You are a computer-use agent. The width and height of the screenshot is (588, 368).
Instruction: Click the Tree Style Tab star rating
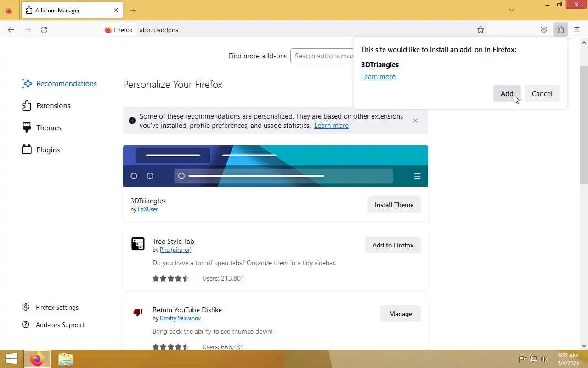pyautogui.click(x=170, y=278)
